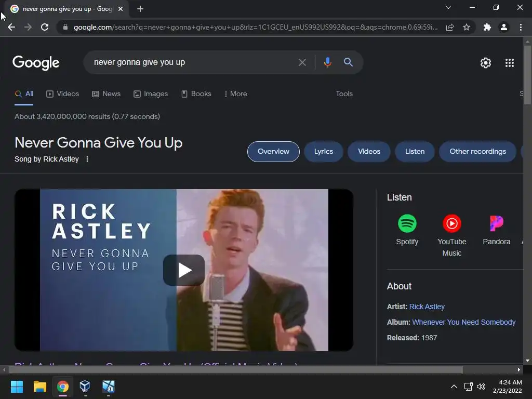
Task: Switch to the Images results tab
Action: 151,94
